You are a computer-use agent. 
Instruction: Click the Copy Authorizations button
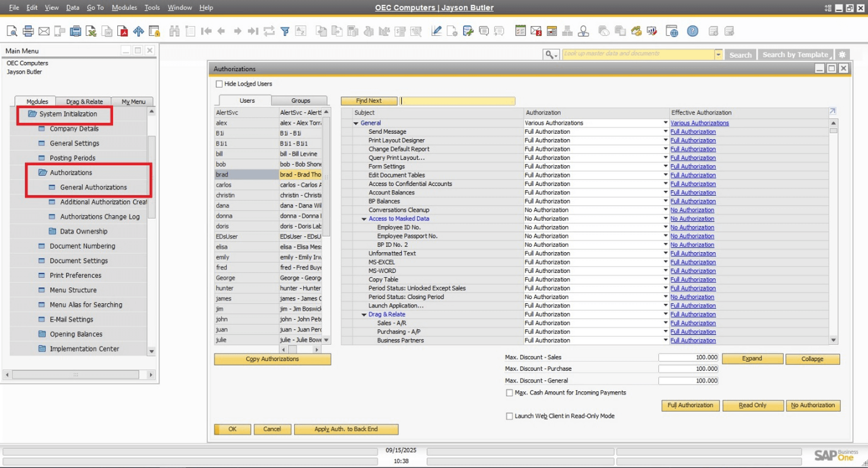272,359
